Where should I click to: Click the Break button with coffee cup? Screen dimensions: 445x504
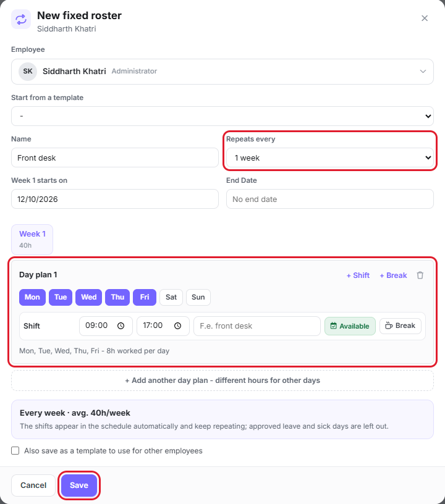(x=400, y=325)
